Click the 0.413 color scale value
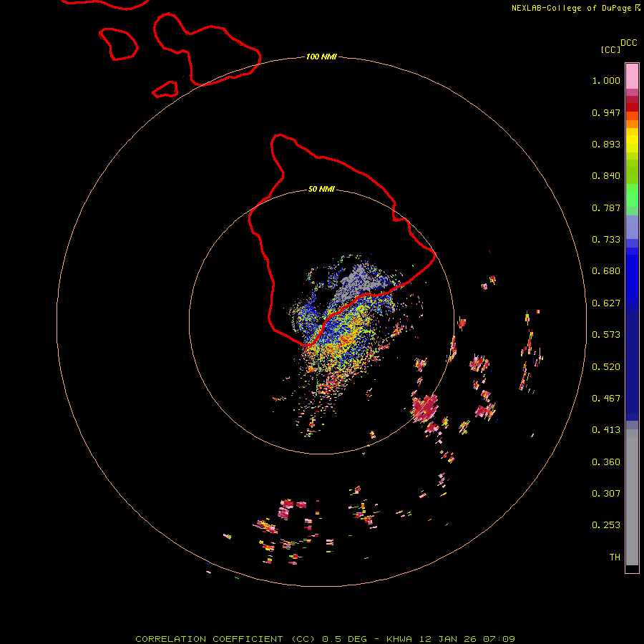 click(x=606, y=430)
